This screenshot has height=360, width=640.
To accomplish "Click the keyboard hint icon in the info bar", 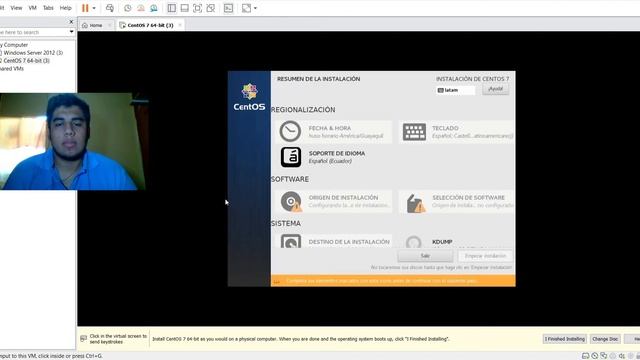I will click(x=84, y=339).
